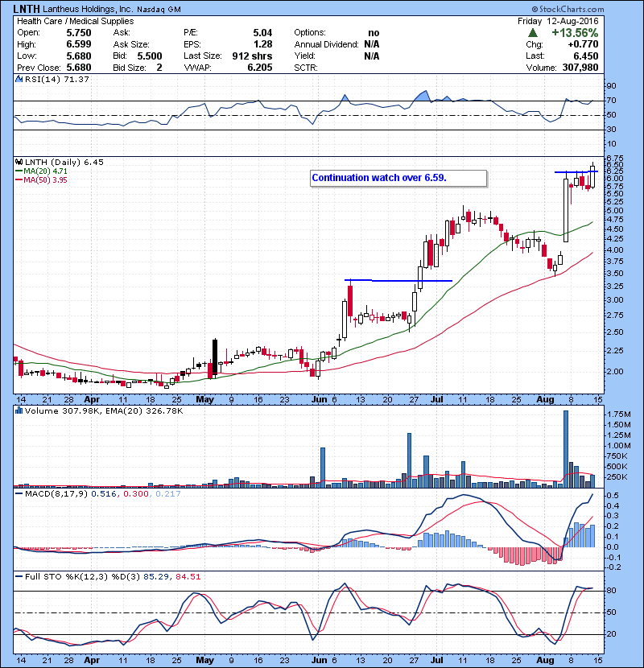
Task: Click the stochastic %D value 84.51
Action: [x=188, y=577]
